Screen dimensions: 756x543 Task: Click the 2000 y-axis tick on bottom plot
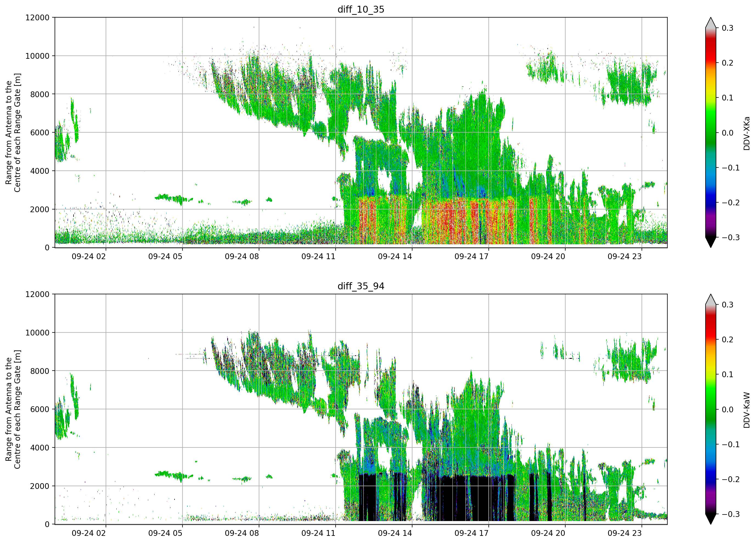[x=40, y=486]
